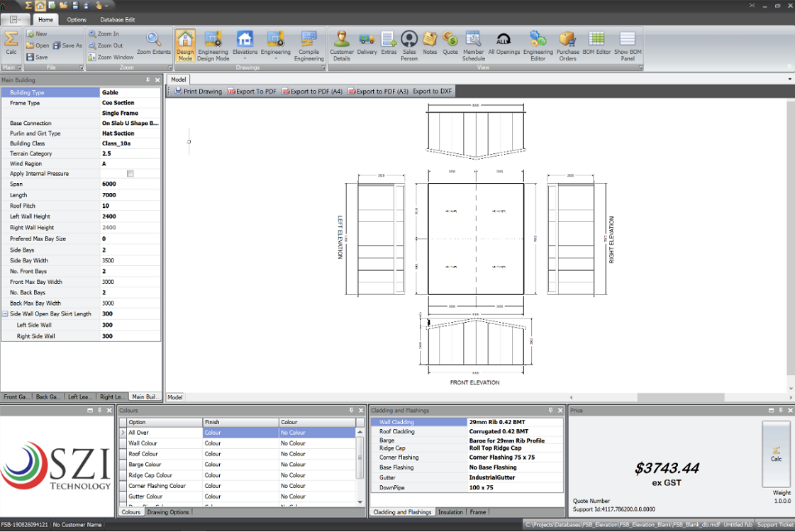
Task: Expand View group dialog launcher
Action: pos(640,67)
